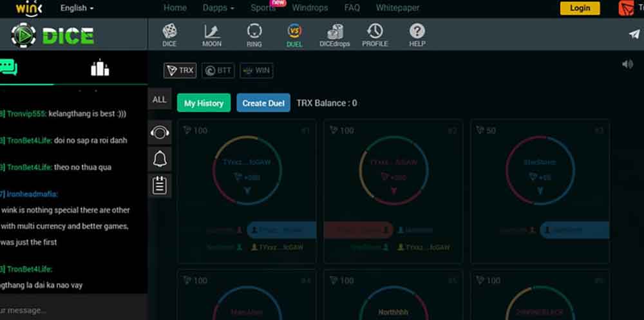The height and width of the screenshot is (320, 644).
Task: Select the TRX currency option
Action: click(180, 70)
